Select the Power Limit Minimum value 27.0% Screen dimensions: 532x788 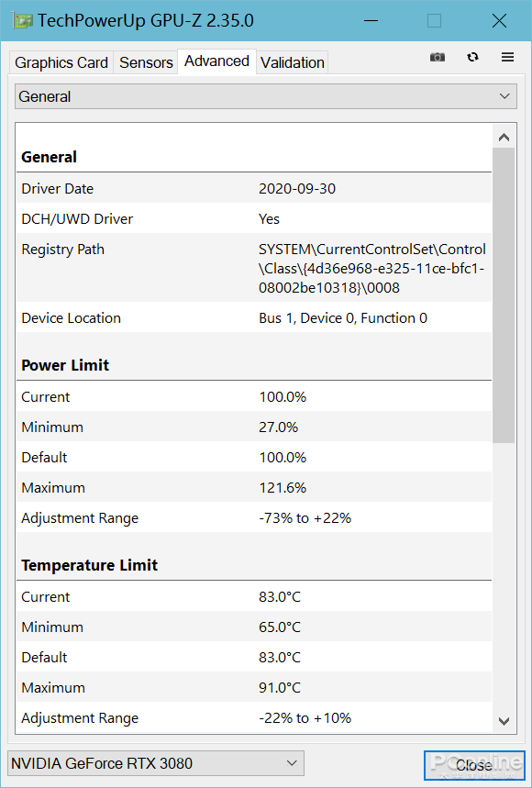point(278,427)
